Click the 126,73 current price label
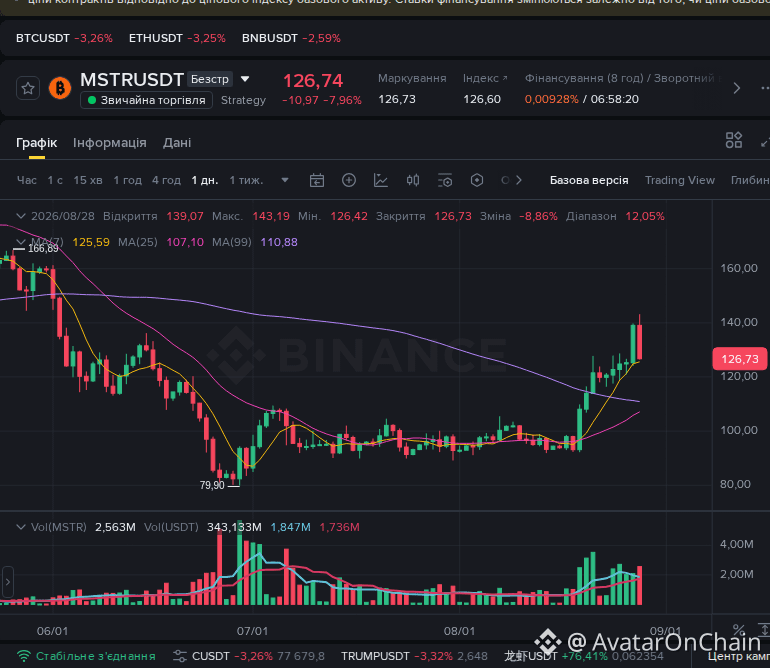Viewport: 770px width, 668px height. (740, 359)
